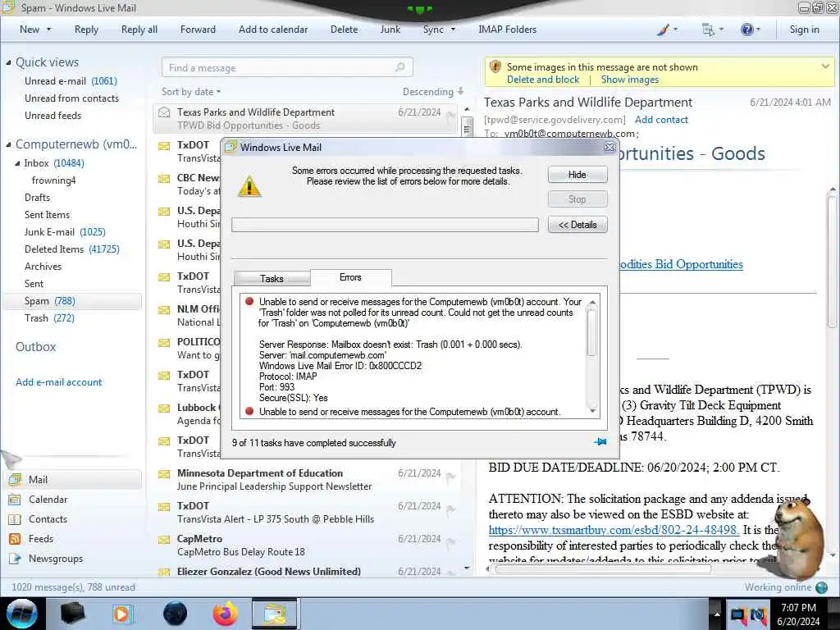Open the Menus icon in toolbar
The height and width of the screenshot is (630, 840).
point(708,30)
